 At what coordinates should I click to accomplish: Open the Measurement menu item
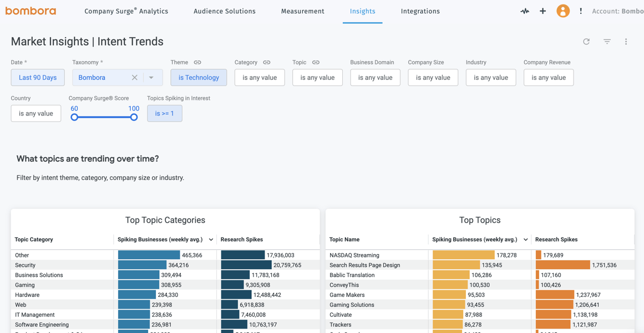302,11
